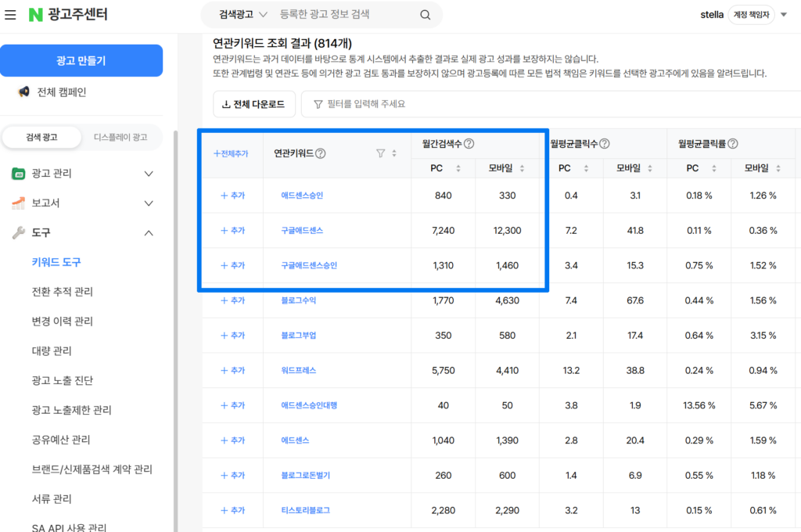Click the 도구 wrench icon
The image size is (801, 532).
point(19,233)
